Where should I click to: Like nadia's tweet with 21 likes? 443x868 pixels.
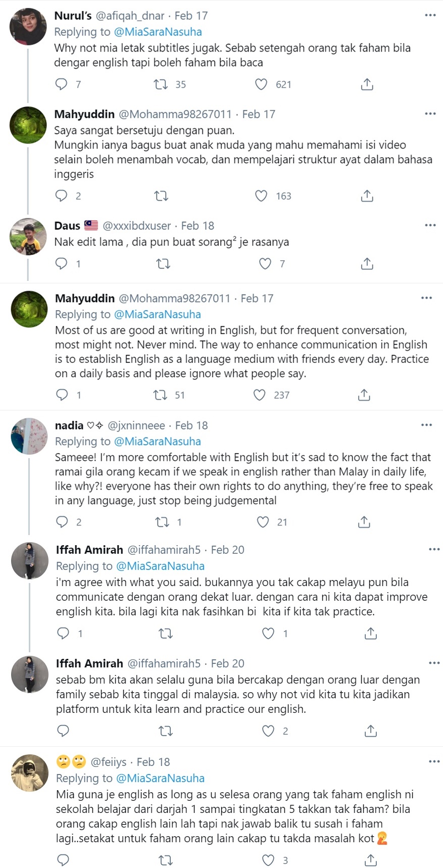click(x=263, y=522)
